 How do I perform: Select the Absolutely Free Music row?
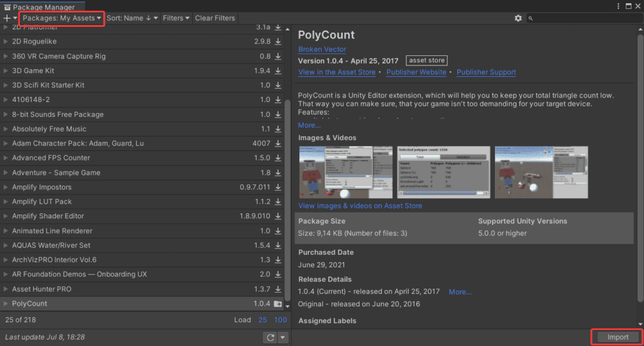(142, 129)
